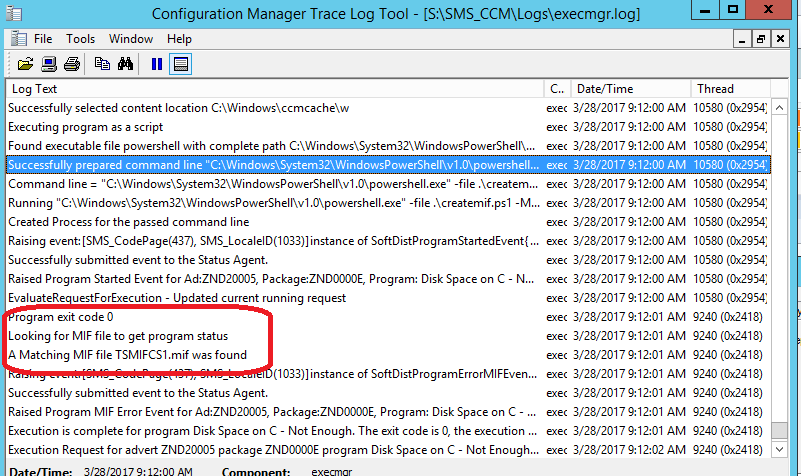Screen dimensions: 801x476
Task: Click the Open on server icon
Action: [48, 64]
